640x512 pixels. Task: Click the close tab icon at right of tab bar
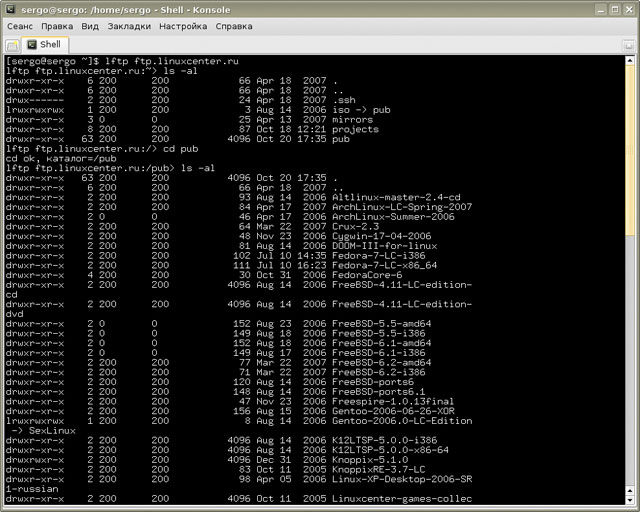629,45
